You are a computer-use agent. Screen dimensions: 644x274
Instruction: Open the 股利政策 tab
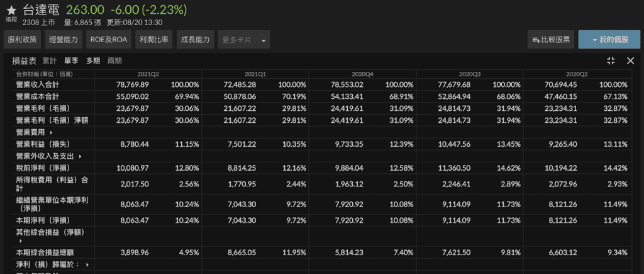coord(22,40)
